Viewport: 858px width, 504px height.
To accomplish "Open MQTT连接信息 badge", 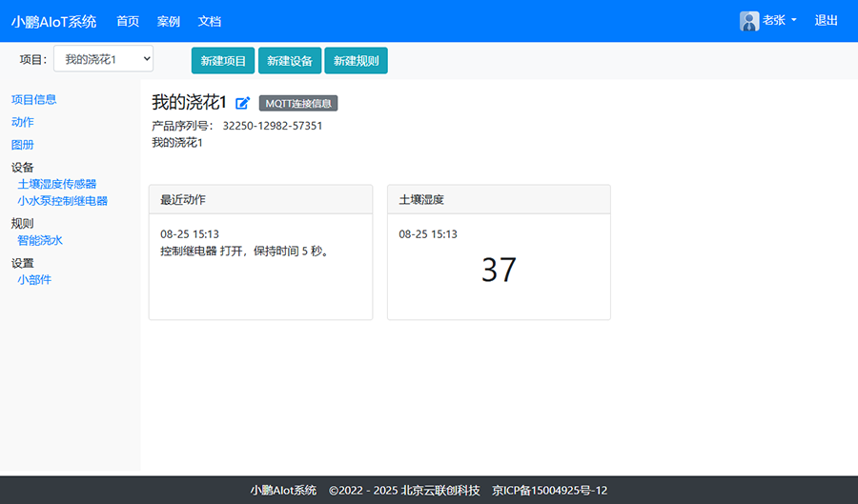I will (x=297, y=103).
